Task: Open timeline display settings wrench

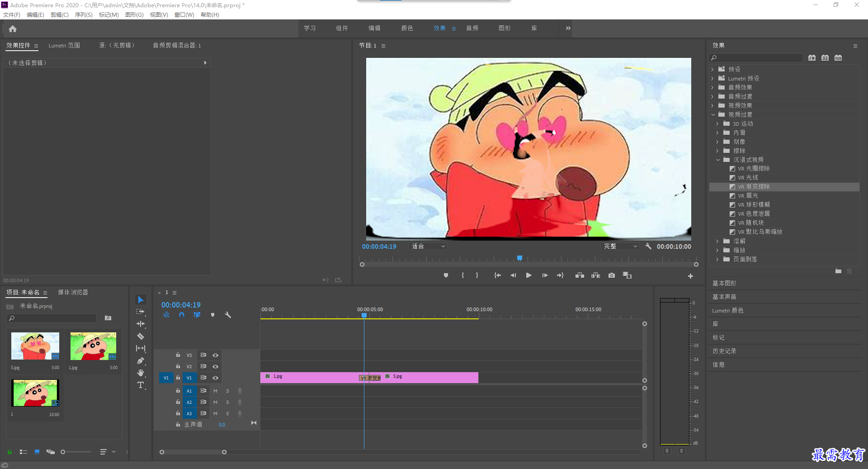Action: [x=228, y=315]
